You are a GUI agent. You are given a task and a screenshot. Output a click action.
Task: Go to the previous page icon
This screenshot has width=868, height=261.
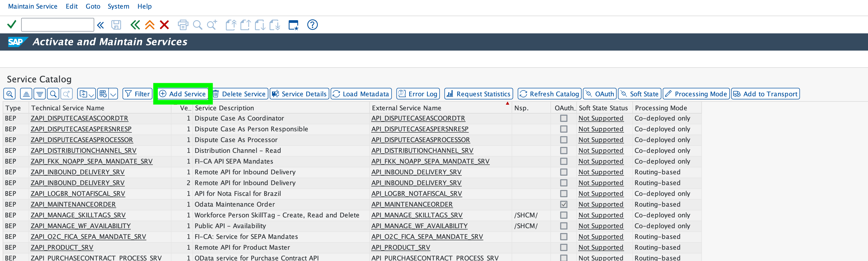tap(245, 25)
